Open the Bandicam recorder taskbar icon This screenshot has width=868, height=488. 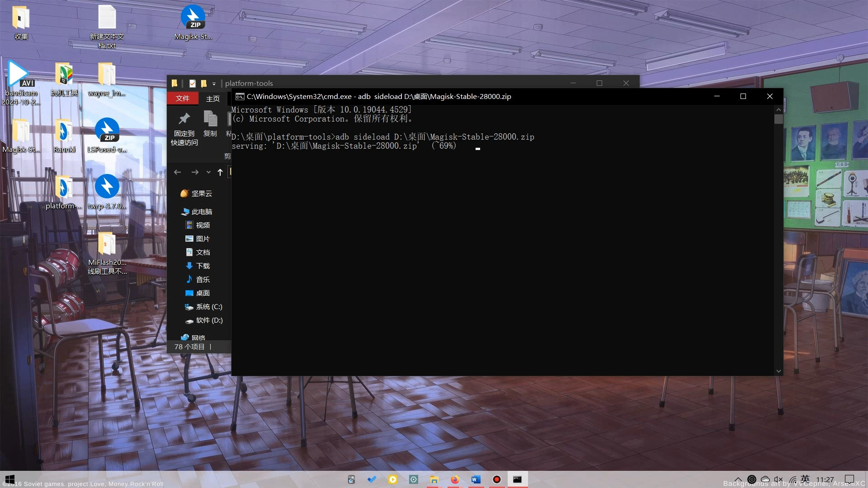pos(496,479)
